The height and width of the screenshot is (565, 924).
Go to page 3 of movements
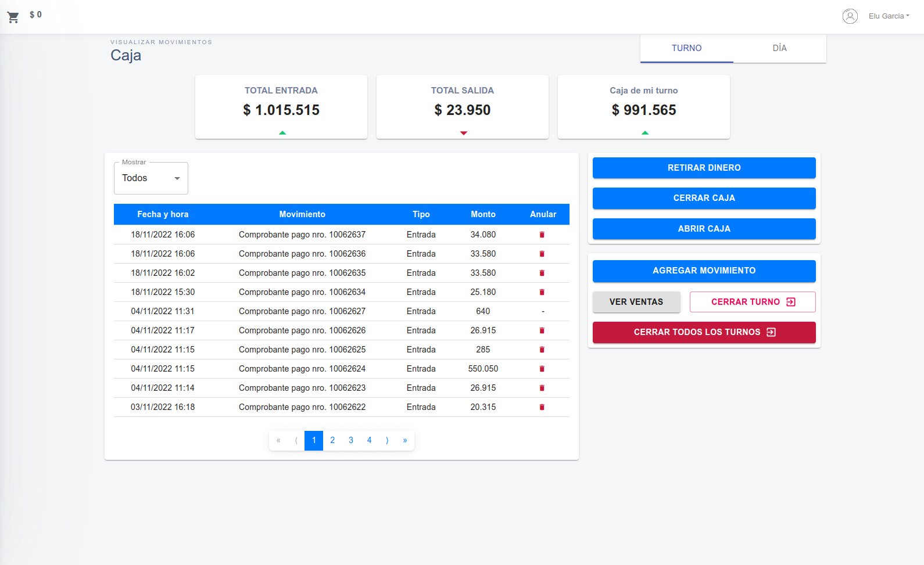350,440
